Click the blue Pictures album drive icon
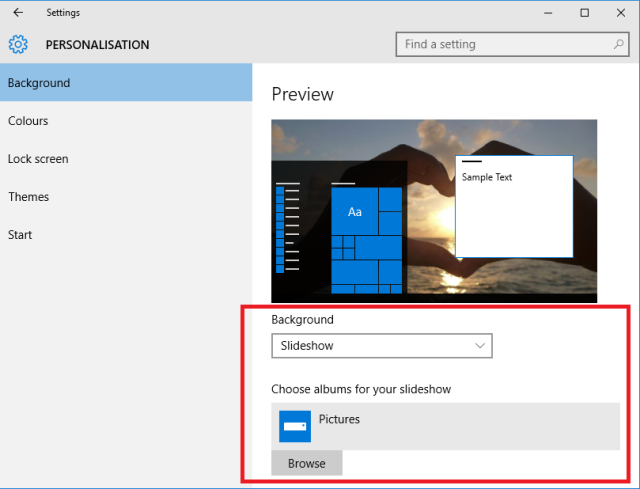 [295, 426]
